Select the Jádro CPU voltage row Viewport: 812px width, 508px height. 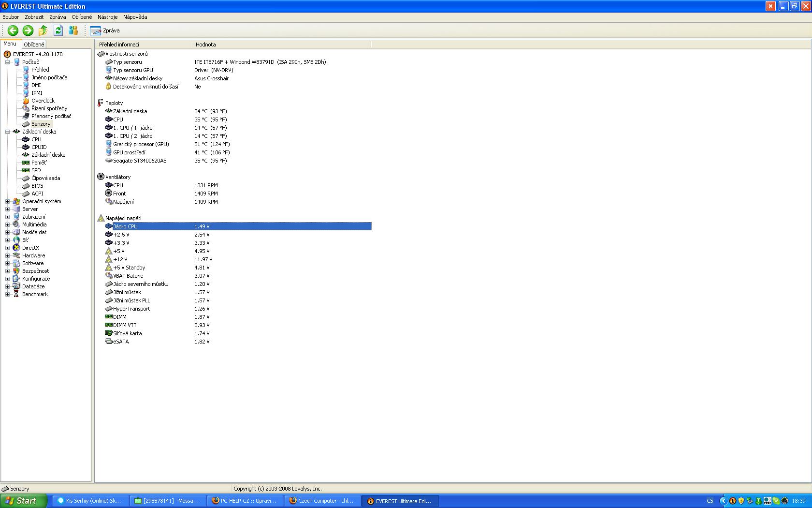click(x=238, y=226)
